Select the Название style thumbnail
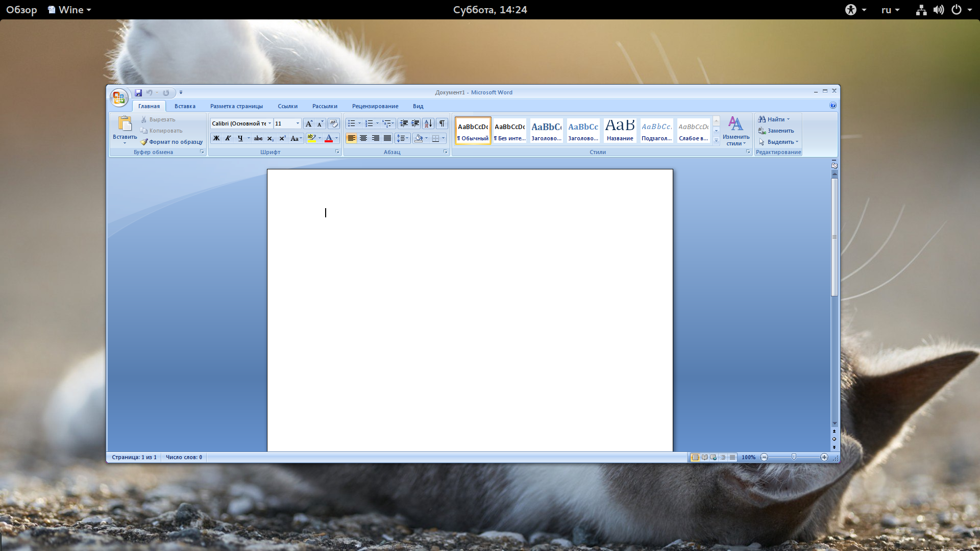 coord(620,130)
